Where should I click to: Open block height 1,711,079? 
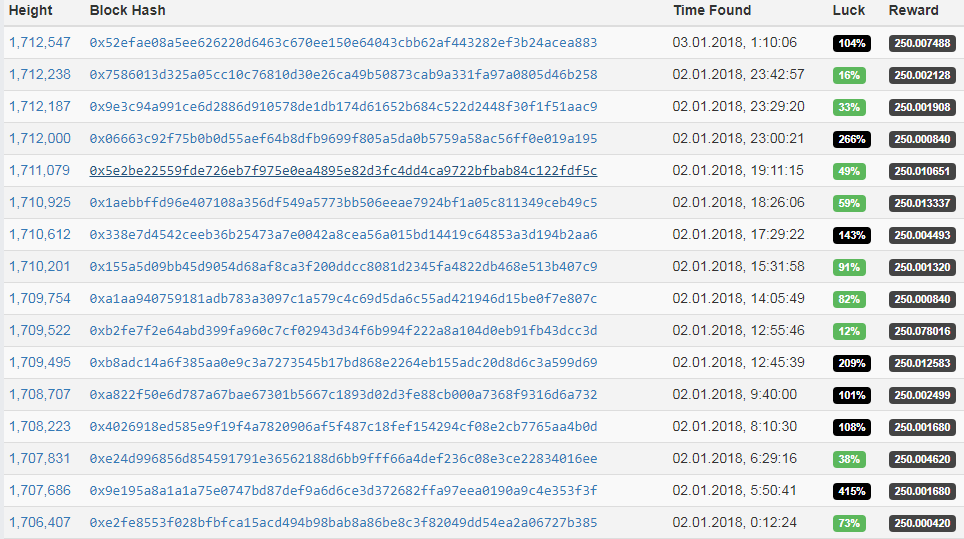(40, 171)
